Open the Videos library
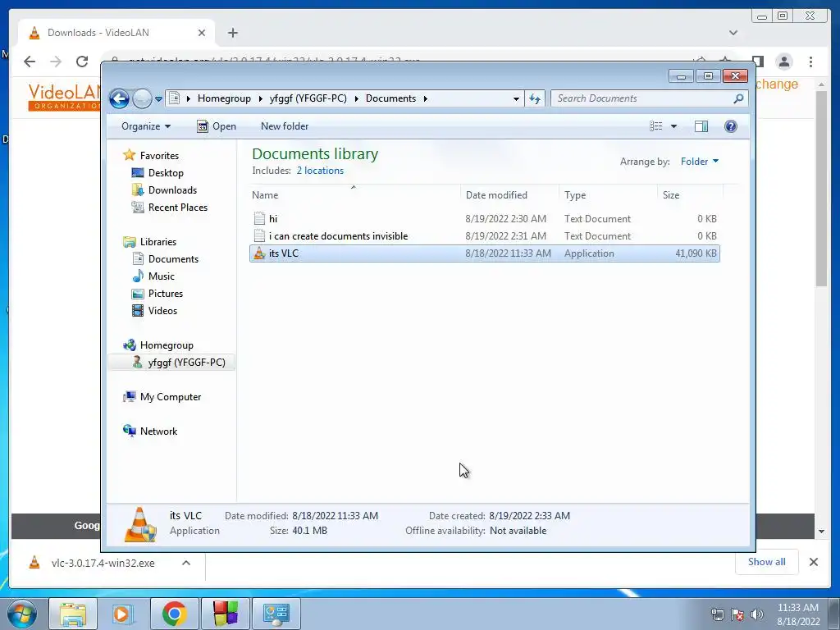 (x=162, y=311)
